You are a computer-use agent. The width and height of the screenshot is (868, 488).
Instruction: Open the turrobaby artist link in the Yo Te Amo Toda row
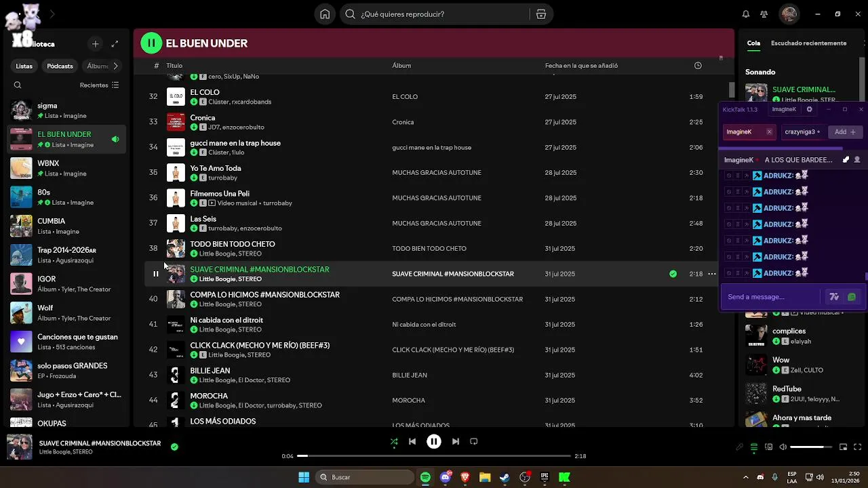[x=222, y=178]
